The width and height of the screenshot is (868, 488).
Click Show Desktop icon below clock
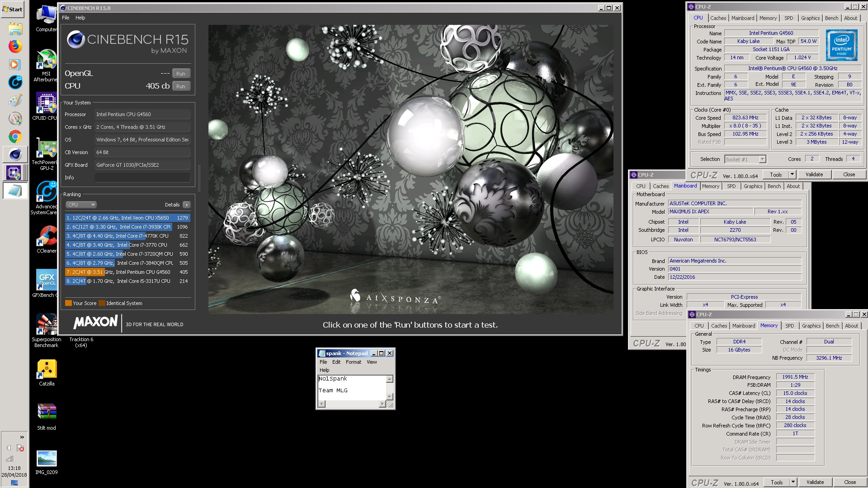(14, 483)
